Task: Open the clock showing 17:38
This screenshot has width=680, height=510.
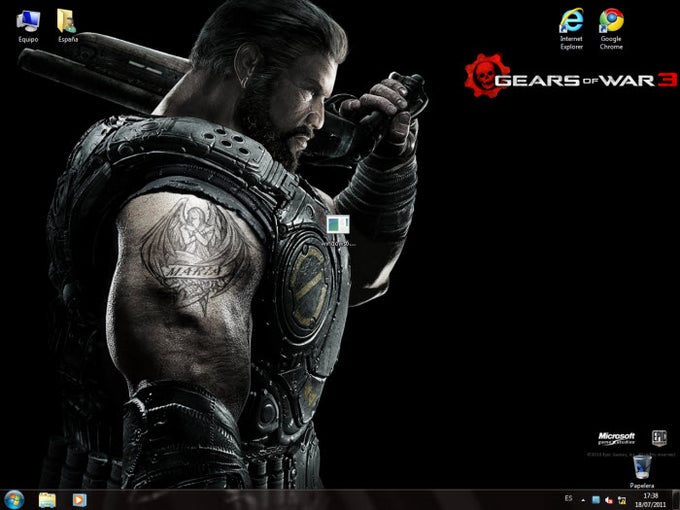Action: (650, 500)
